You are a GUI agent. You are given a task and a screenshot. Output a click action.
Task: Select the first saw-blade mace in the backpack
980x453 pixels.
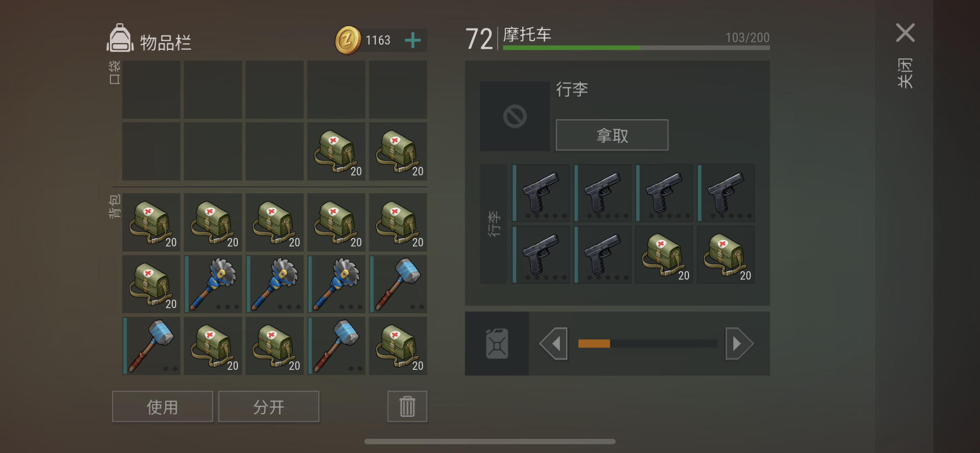213,284
